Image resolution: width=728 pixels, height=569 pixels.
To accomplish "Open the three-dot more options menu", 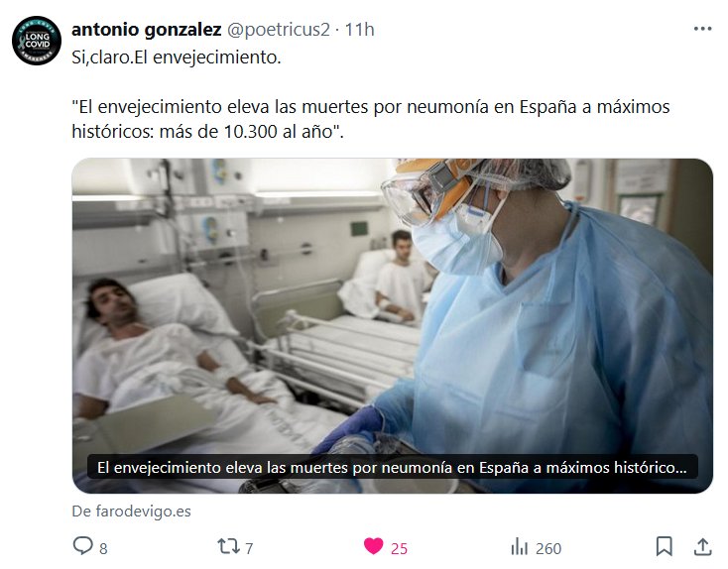I will (702, 29).
